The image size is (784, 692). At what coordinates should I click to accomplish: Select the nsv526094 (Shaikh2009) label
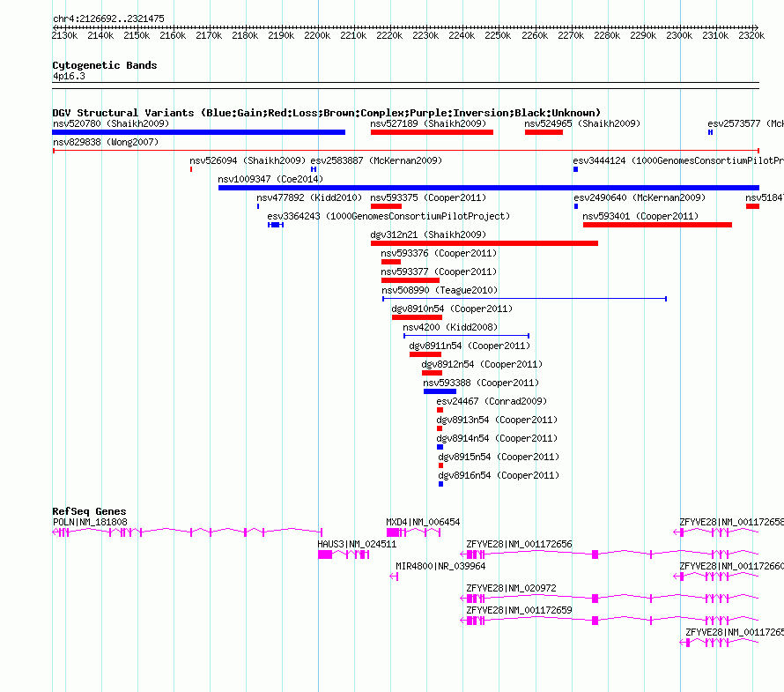point(248,160)
